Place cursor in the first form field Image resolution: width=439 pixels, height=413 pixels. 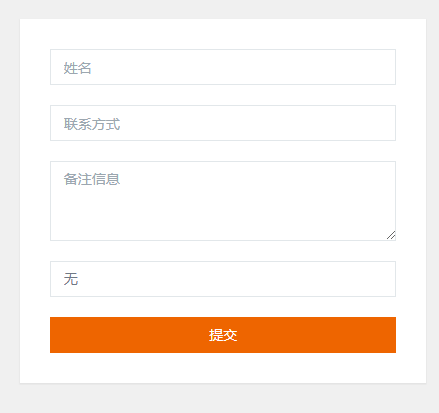223,67
